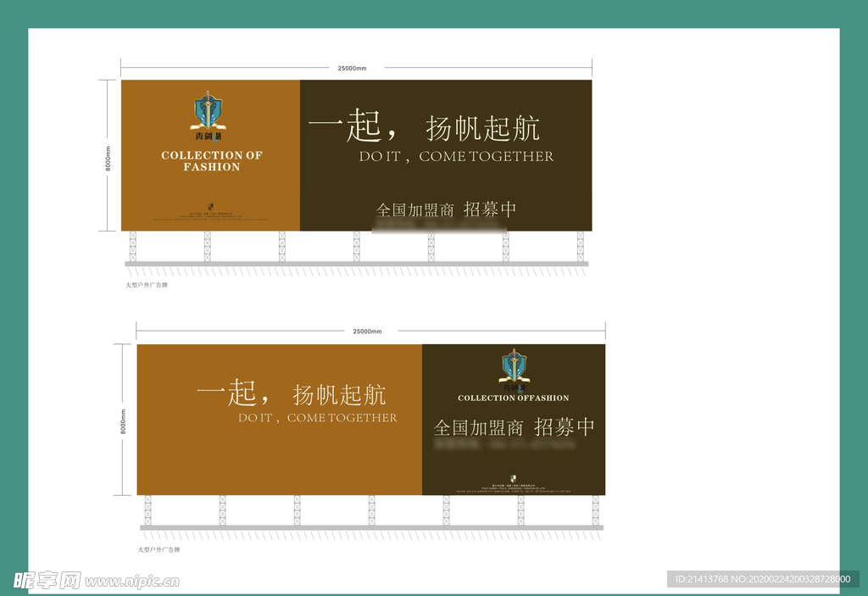The height and width of the screenshot is (596, 868).
Task: Select "DO IT, COME TOGETHER" on dark brown panel
Action: (456, 156)
